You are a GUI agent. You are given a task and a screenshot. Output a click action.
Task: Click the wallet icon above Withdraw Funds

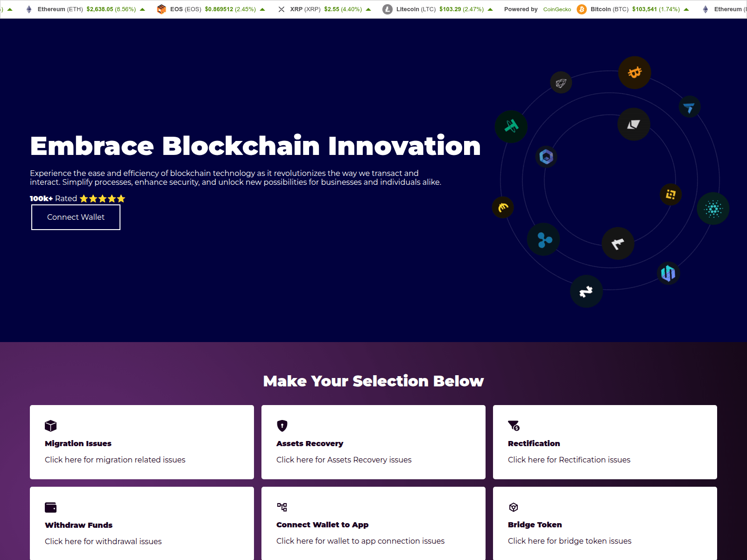tap(50, 507)
